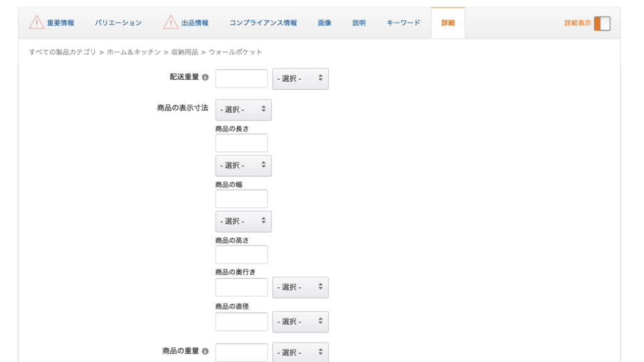Click the info icon next to 商品の重量
The width and height of the screenshot is (644, 362).
click(205, 351)
